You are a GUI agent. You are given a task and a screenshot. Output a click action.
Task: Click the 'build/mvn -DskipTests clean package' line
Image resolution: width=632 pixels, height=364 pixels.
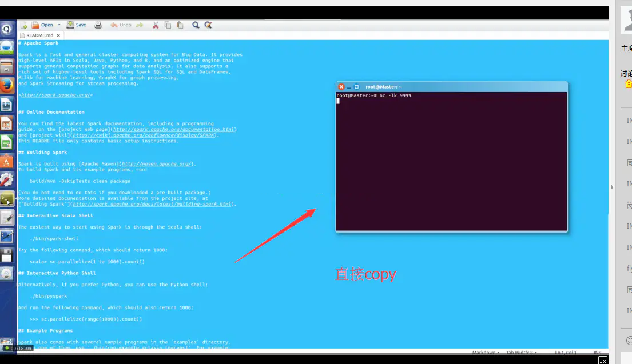point(80,181)
